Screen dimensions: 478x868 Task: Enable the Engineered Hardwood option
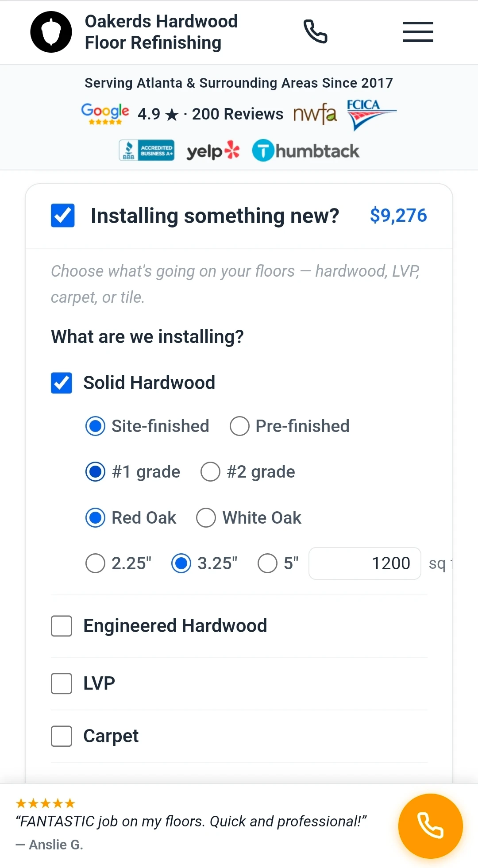click(61, 626)
